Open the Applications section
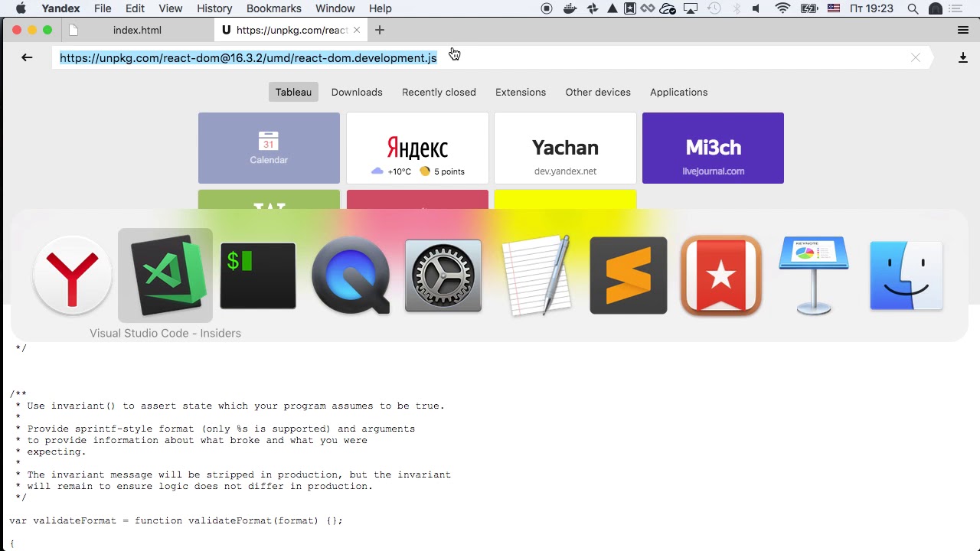The height and width of the screenshot is (551, 980). 678,92
